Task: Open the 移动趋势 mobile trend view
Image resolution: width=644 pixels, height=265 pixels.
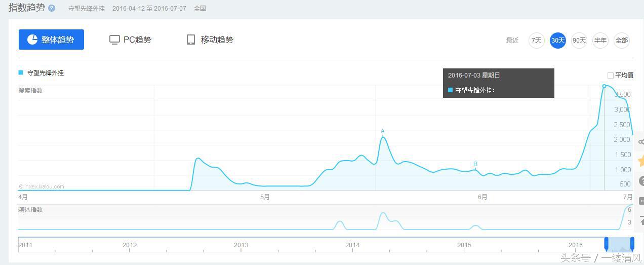Action: tap(210, 40)
